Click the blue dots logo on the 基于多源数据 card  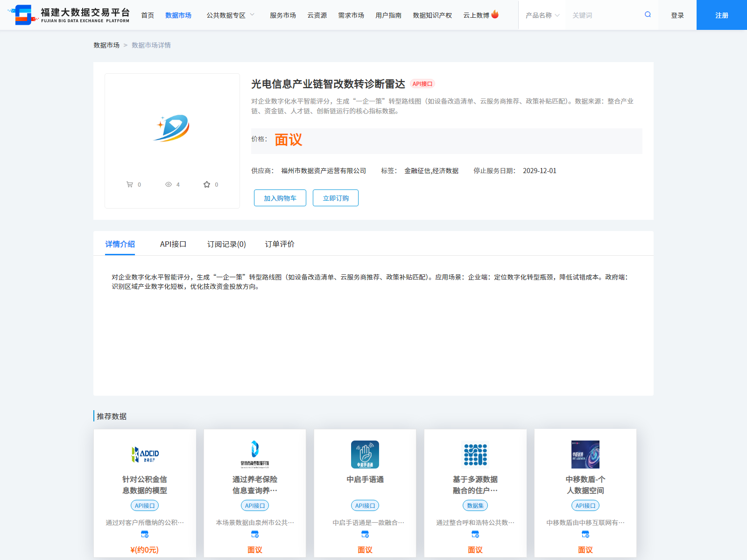(x=475, y=455)
